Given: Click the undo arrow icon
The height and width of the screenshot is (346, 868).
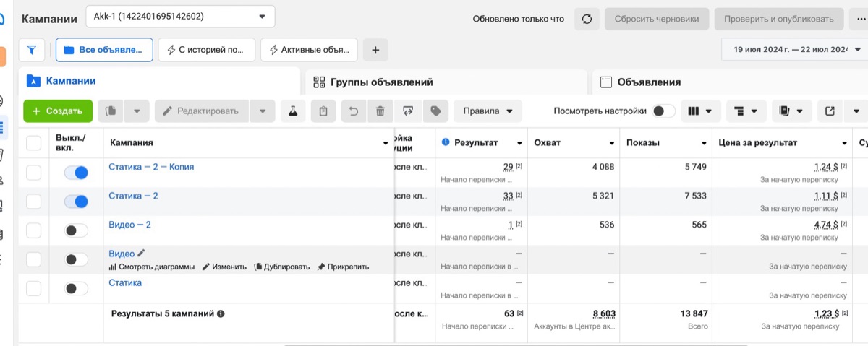Looking at the screenshot, I should (354, 111).
